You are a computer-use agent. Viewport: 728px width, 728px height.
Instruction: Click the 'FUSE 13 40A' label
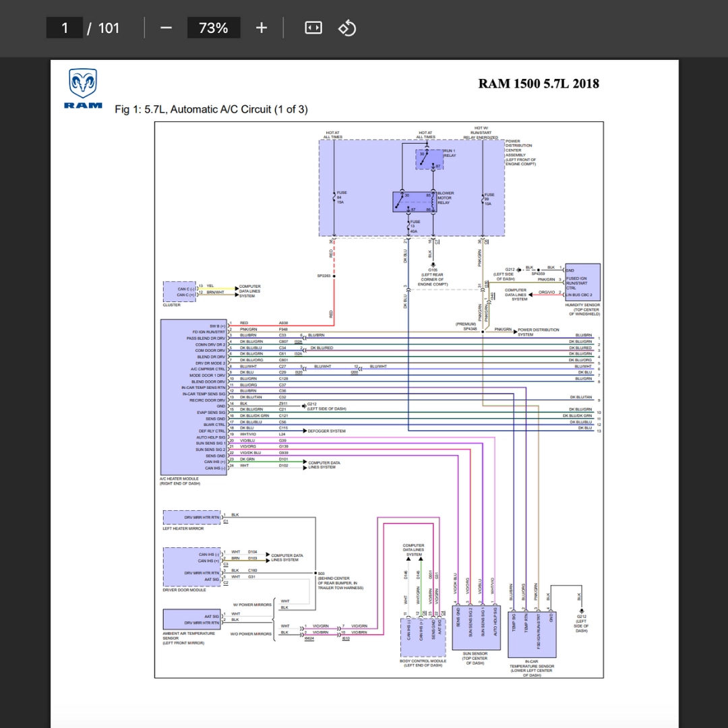coord(415,226)
